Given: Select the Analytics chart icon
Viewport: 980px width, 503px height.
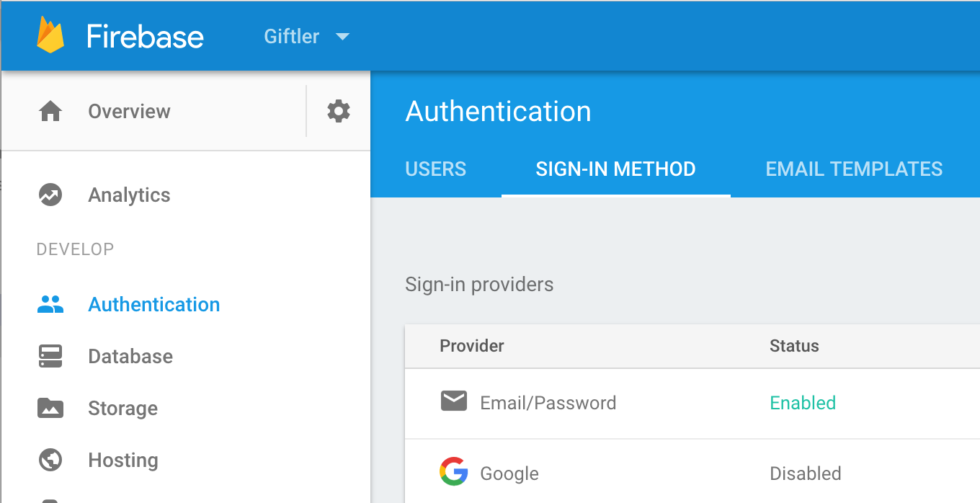Looking at the screenshot, I should (x=50, y=195).
